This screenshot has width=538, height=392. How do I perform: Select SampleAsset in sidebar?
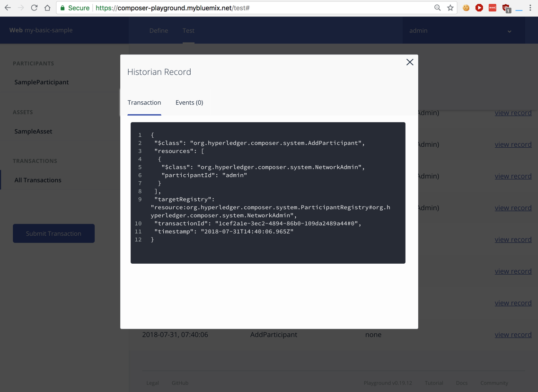pos(33,132)
